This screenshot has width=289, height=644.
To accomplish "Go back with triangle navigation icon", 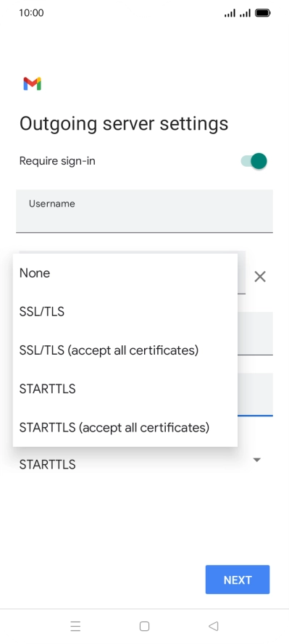I will [213, 626].
